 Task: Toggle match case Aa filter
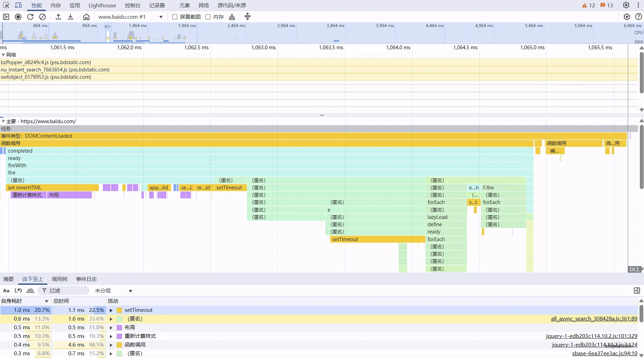(x=6, y=291)
